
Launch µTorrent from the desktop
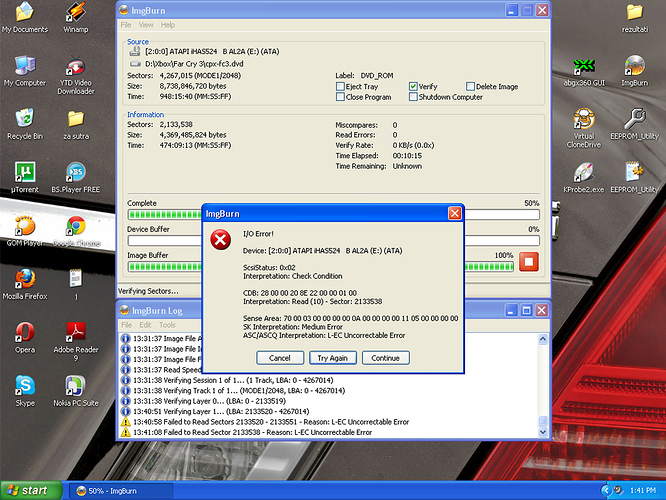click(25, 178)
